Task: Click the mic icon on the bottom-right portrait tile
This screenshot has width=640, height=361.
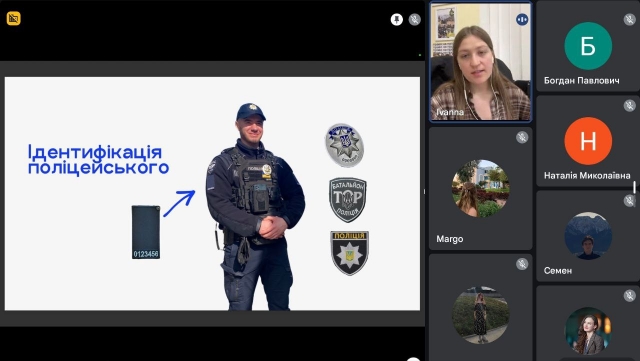Action: (629, 295)
